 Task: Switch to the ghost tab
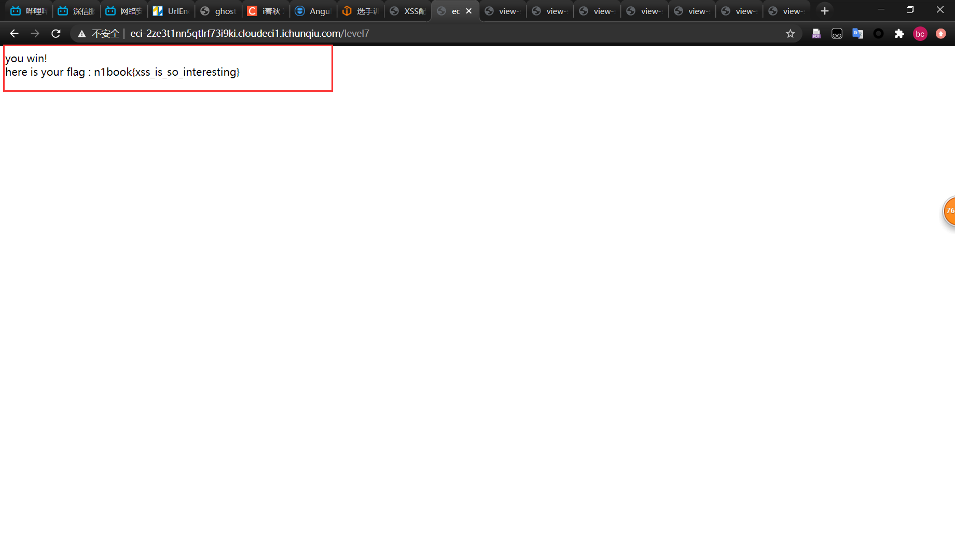[x=218, y=11]
